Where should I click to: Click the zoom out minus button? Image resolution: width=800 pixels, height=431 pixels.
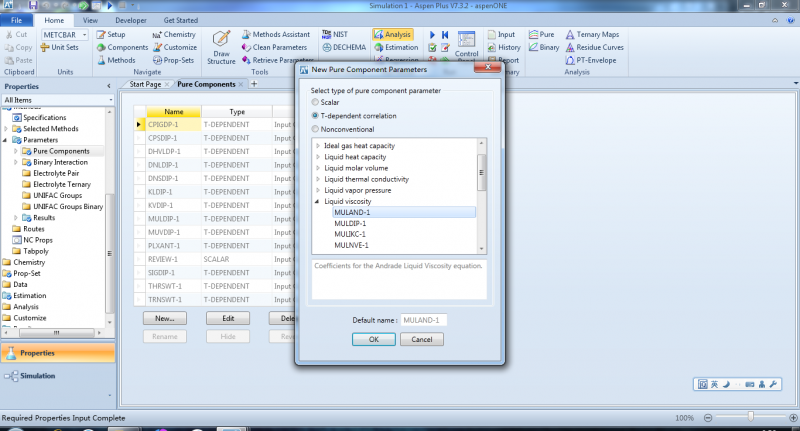708,418
